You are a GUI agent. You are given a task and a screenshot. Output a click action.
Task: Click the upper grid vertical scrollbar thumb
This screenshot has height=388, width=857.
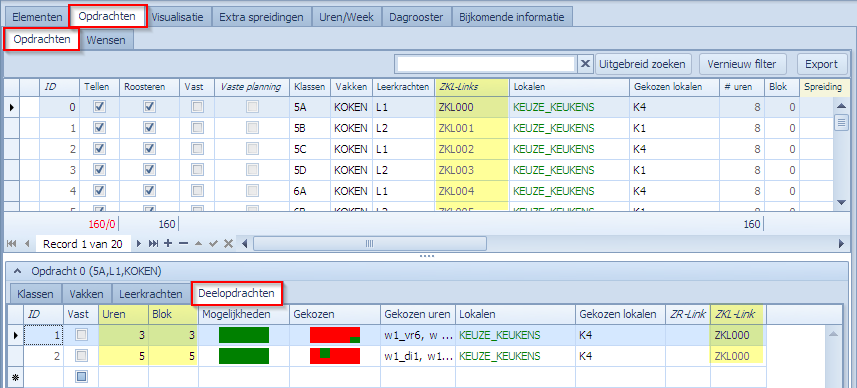coord(842,123)
